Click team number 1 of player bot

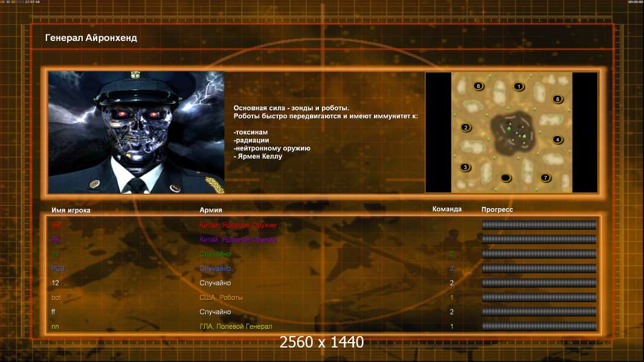coord(452,297)
